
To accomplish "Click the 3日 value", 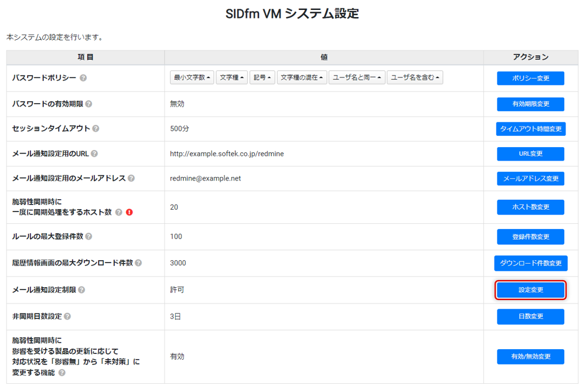I will 175,316.
